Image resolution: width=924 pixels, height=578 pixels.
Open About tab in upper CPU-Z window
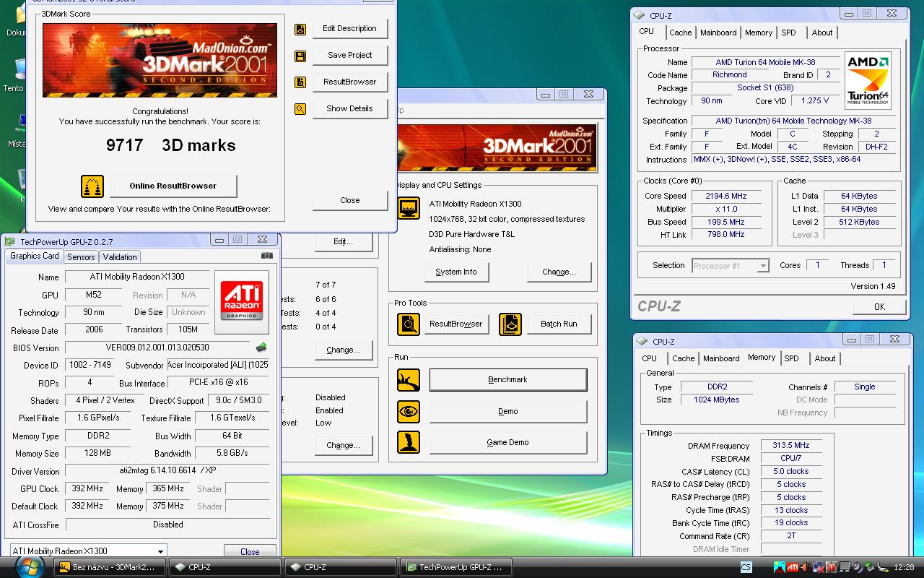[x=822, y=33]
